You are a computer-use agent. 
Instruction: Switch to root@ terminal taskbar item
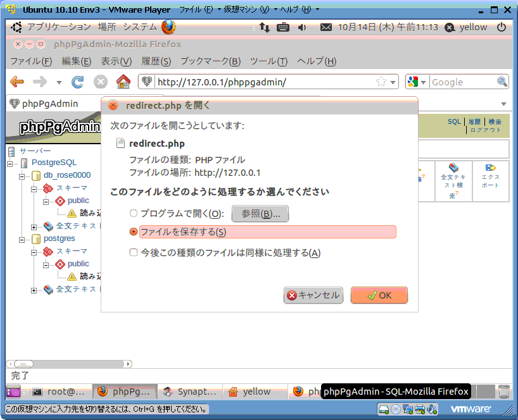(59, 392)
